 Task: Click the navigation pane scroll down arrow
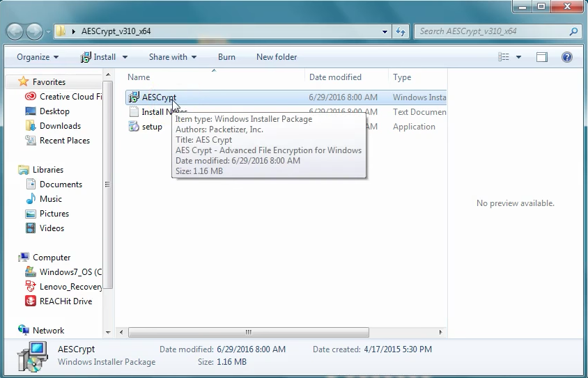108,332
